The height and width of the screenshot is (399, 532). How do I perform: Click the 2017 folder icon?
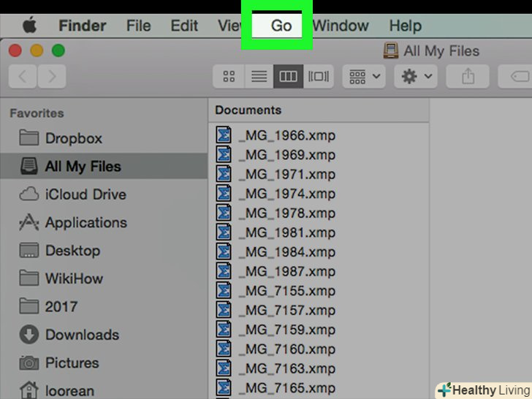(x=28, y=306)
